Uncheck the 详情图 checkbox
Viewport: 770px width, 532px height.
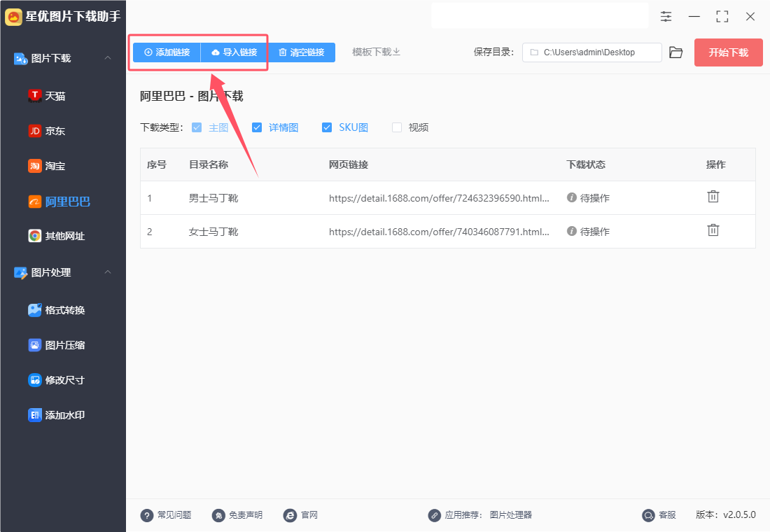tap(257, 127)
